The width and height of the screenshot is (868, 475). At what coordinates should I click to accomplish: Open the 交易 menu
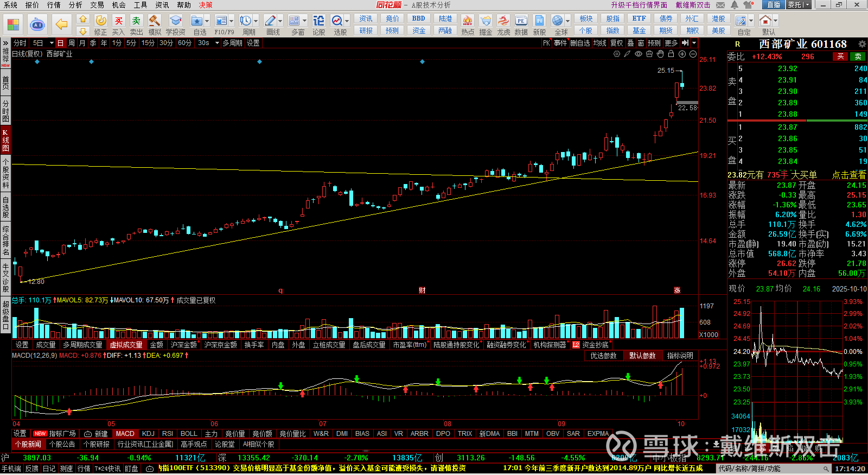(97, 5)
